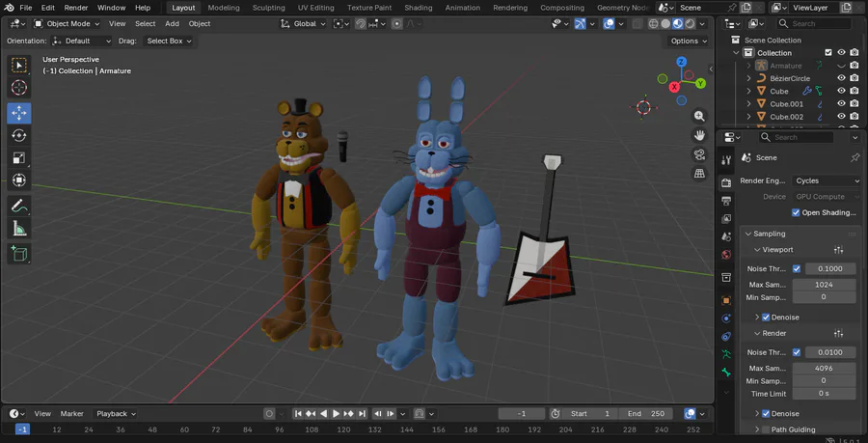Open the Render Engine Cycles dropdown
Screen dimensions: 868x443
(827, 180)
